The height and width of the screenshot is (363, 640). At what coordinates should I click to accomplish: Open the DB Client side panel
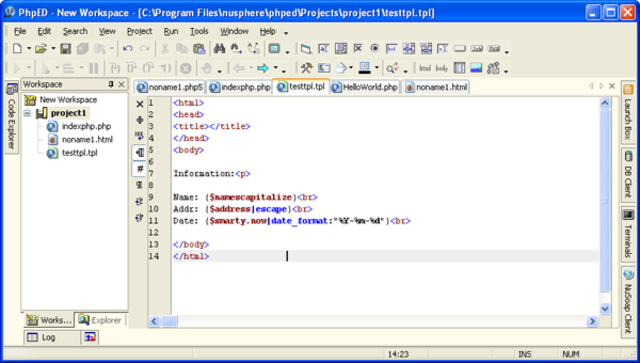pyautogui.click(x=628, y=175)
